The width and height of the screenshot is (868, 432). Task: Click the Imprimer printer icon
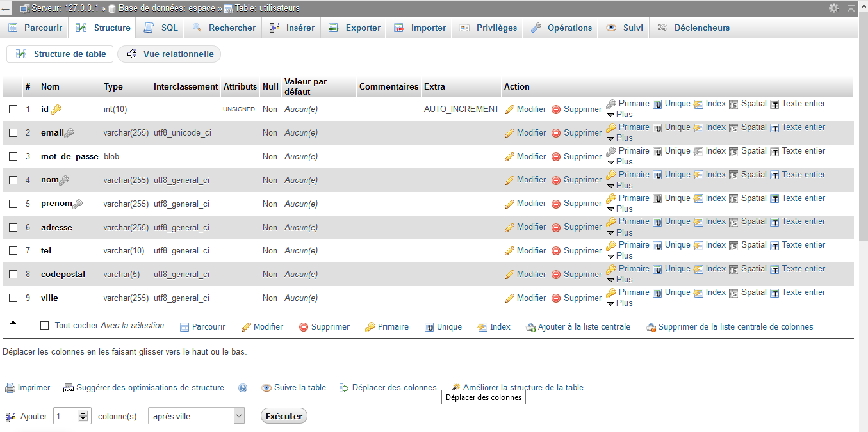point(10,388)
